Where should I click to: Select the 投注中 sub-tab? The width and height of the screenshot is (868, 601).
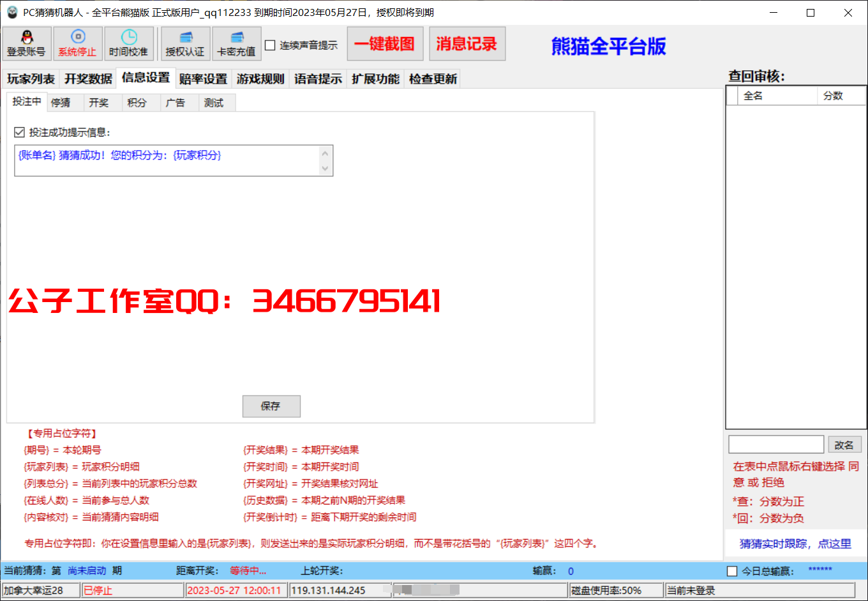pyautogui.click(x=27, y=102)
